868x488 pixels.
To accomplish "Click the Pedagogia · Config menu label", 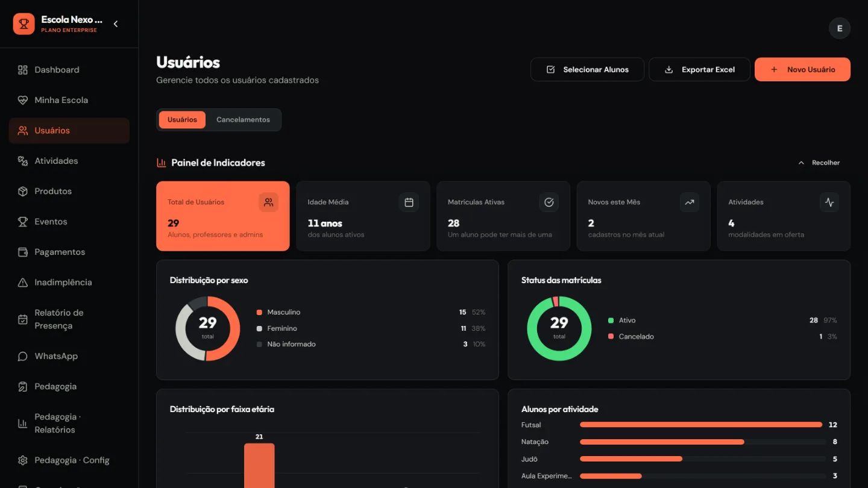I will point(72,460).
